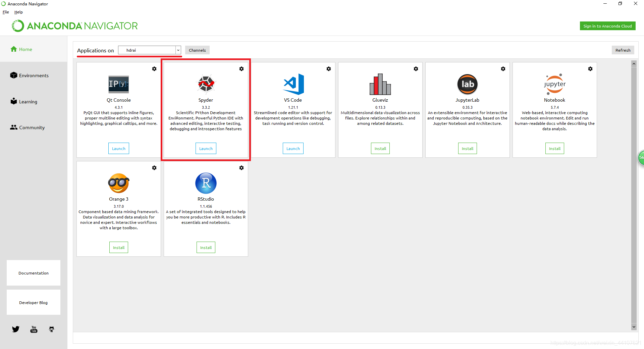Screen dimensions: 644x349
Task: Click the Spyder version 3.3.2 text
Action: point(206,108)
